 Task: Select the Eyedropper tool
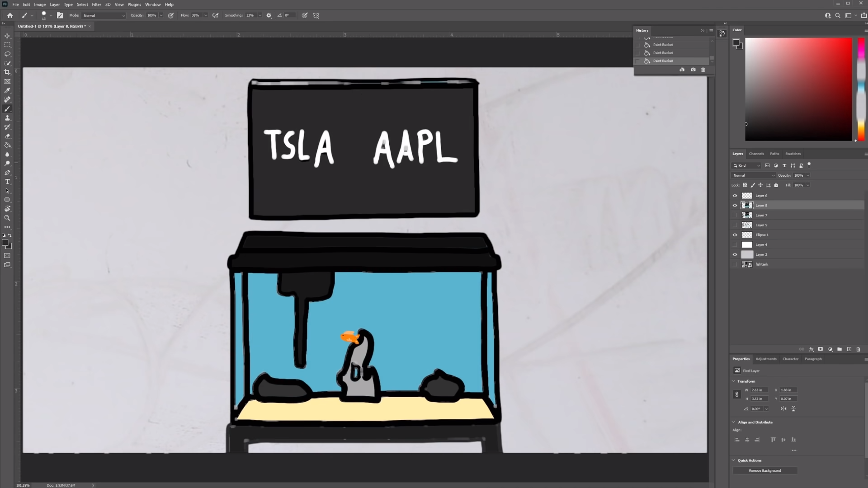(x=7, y=90)
